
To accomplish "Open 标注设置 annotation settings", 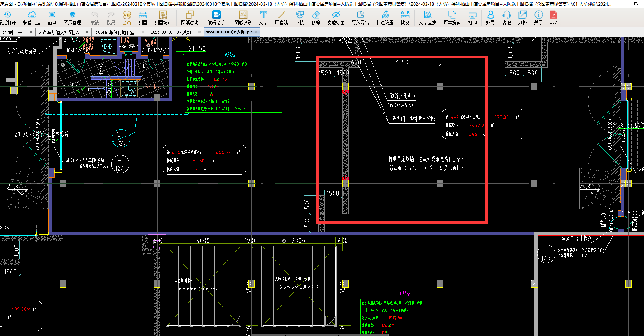I will point(385,18).
